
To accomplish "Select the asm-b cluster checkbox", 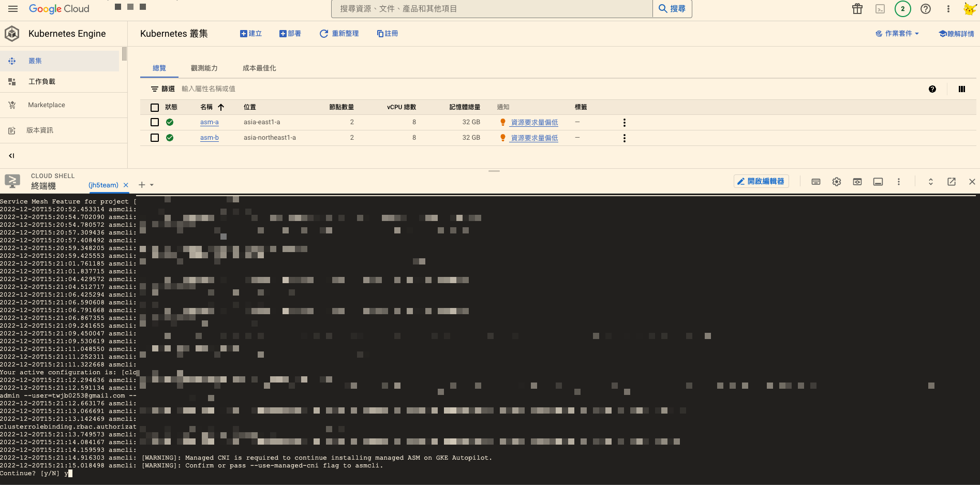I will click(155, 138).
